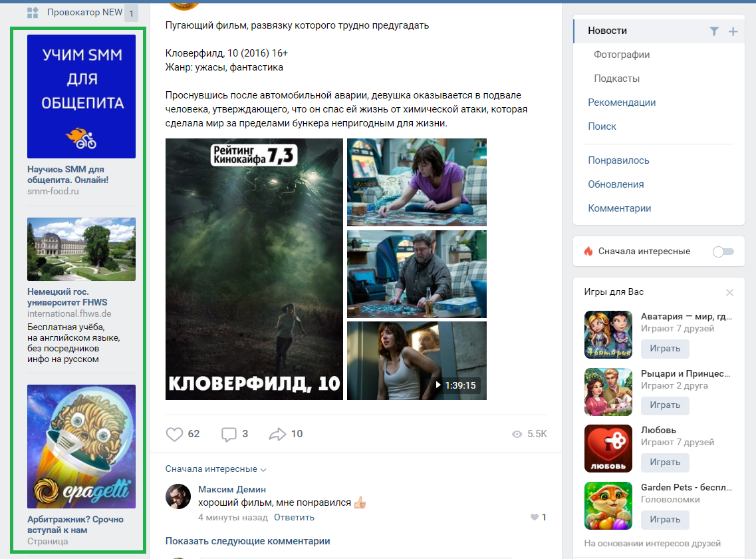Screen dimensions: 756x559
Task: Click the notification badge 1 next to Провокатор
Action: (131, 13)
